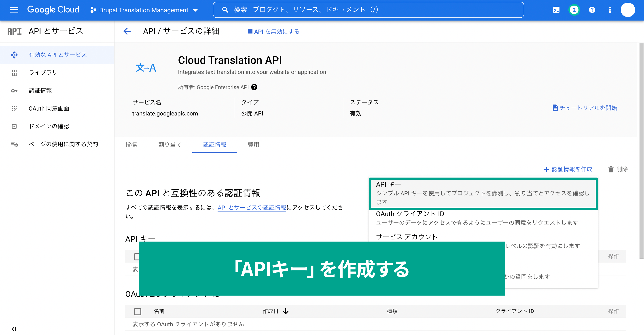Open 'ページの使用に関する契約' in sidebar
The width and height of the screenshot is (644, 335).
click(x=57, y=144)
